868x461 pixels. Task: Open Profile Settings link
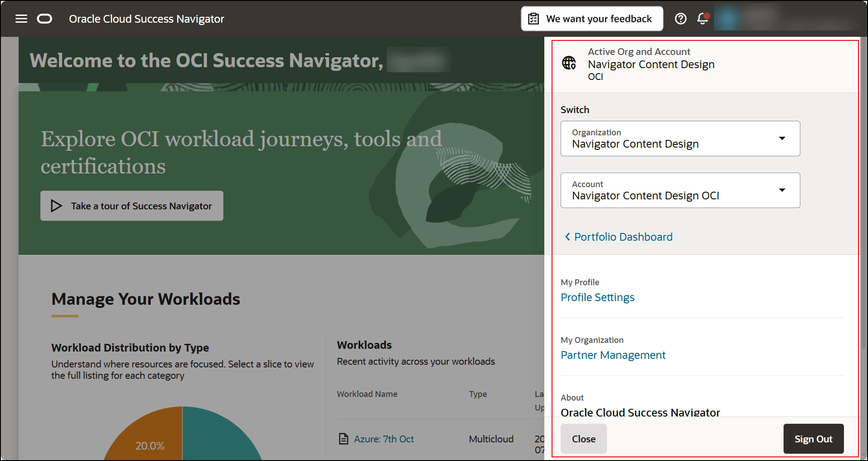pos(597,297)
